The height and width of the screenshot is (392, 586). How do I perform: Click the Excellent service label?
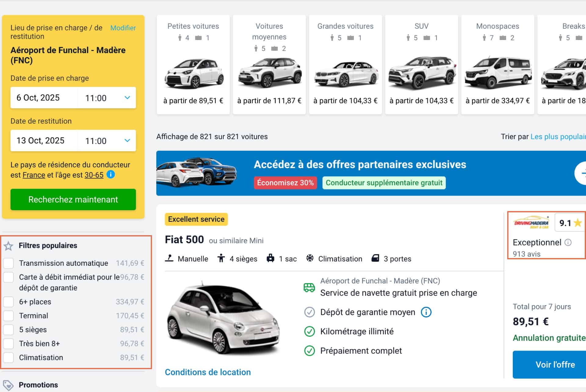coord(196,219)
